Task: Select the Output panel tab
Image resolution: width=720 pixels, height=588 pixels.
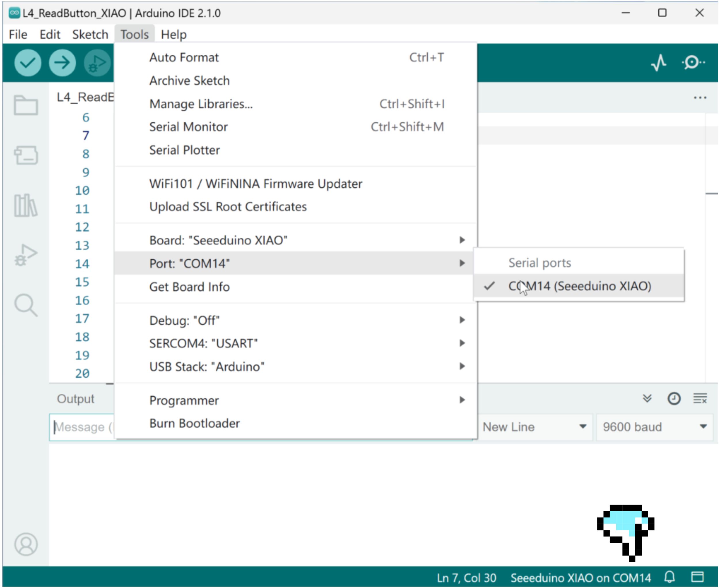Action: (75, 399)
